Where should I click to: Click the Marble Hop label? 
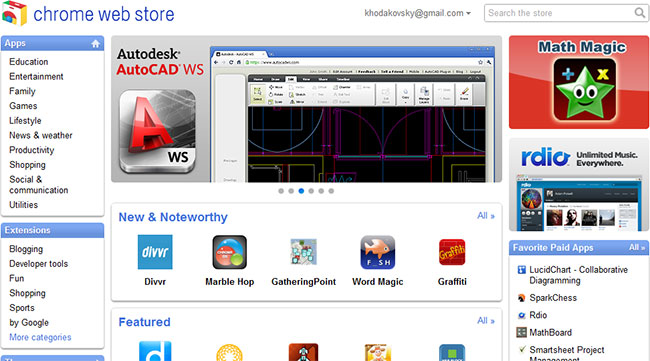[x=230, y=282]
